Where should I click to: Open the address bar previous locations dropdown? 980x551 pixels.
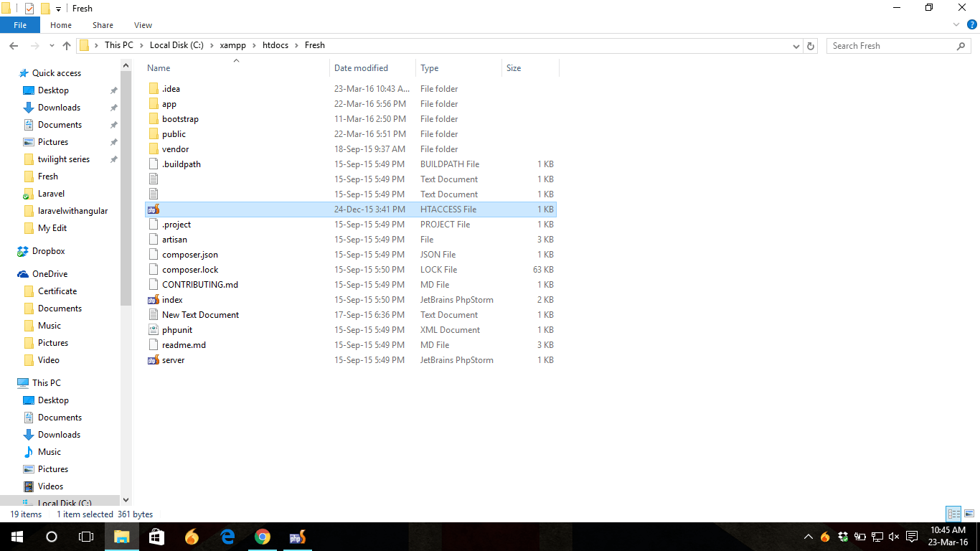coord(796,46)
